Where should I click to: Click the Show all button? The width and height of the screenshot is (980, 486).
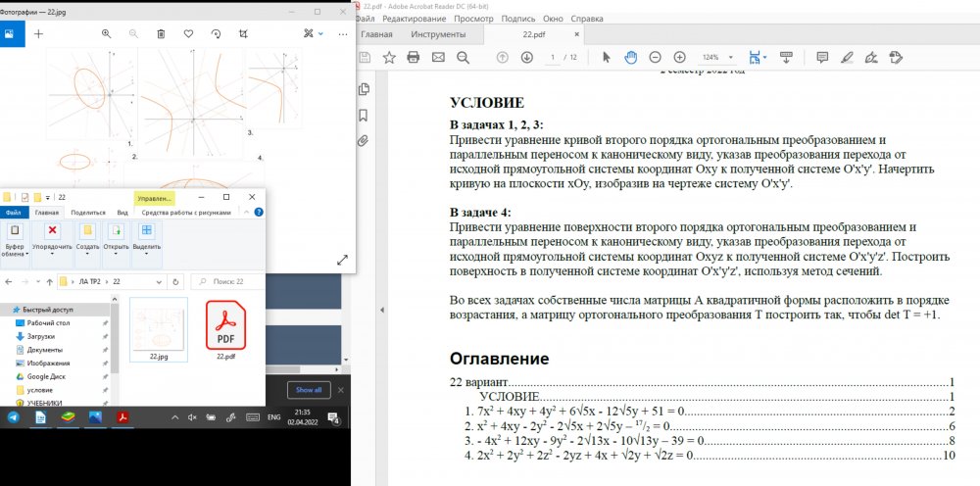(309, 389)
